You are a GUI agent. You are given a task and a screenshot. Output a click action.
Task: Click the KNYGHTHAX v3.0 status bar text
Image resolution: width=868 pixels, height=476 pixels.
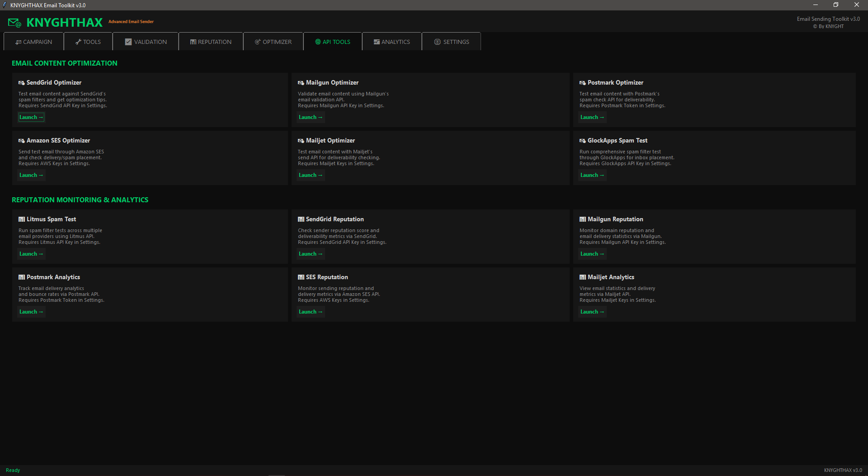coord(843,471)
